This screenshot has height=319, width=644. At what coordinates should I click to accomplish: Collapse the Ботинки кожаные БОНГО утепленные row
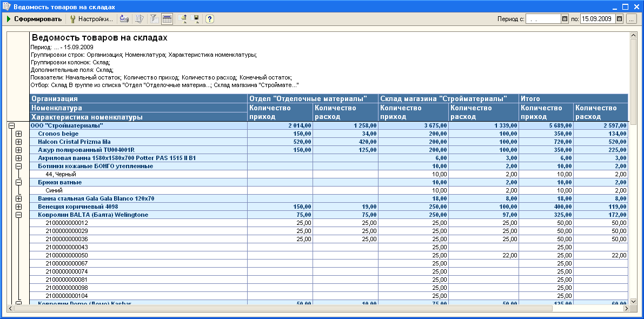click(18, 167)
